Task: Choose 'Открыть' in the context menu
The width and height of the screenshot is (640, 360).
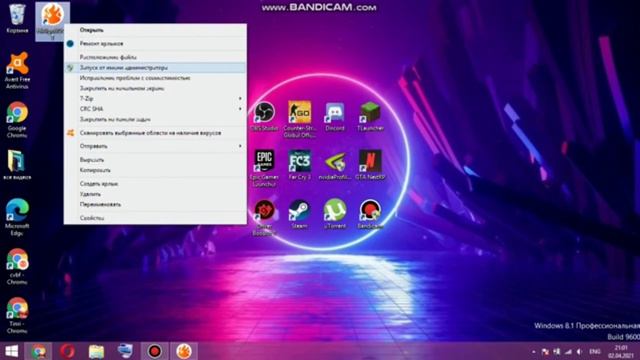Action: 155,30
